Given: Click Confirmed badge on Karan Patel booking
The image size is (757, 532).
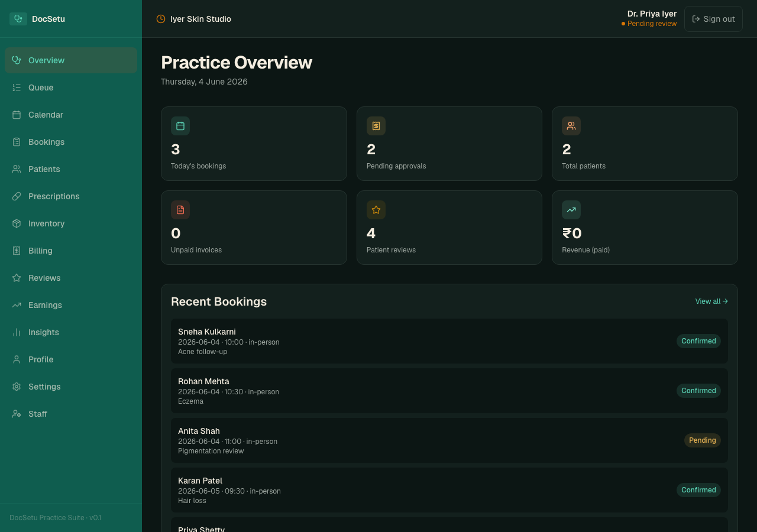Looking at the screenshot, I should pos(698,490).
